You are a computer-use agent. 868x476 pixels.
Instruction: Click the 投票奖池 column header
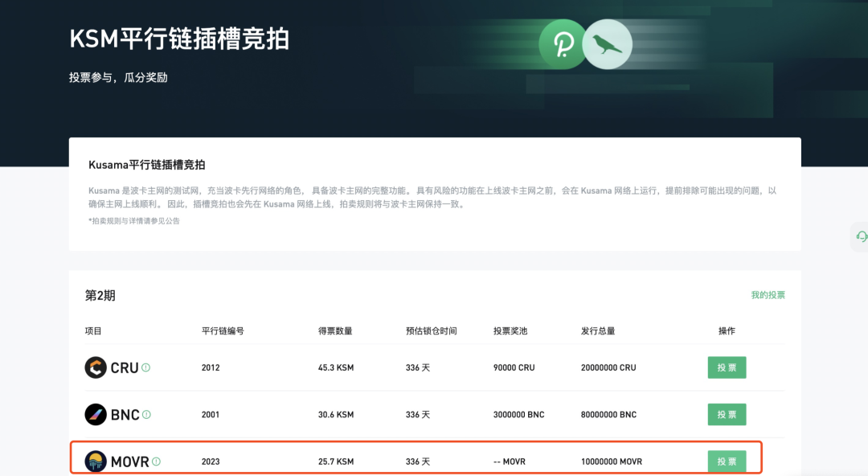pyautogui.click(x=510, y=330)
